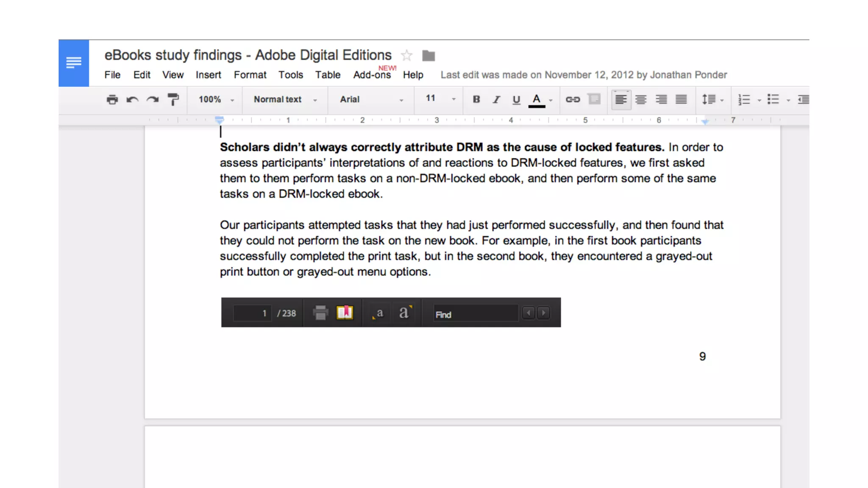The image size is (868, 488).
Task: Toggle italic formatting
Action: (496, 100)
